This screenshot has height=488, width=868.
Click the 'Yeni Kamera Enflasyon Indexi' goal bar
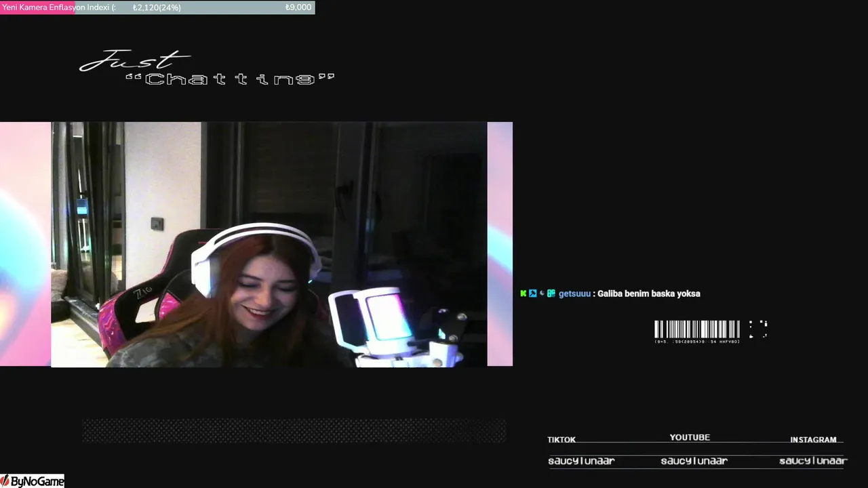pyautogui.click(x=157, y=7)
